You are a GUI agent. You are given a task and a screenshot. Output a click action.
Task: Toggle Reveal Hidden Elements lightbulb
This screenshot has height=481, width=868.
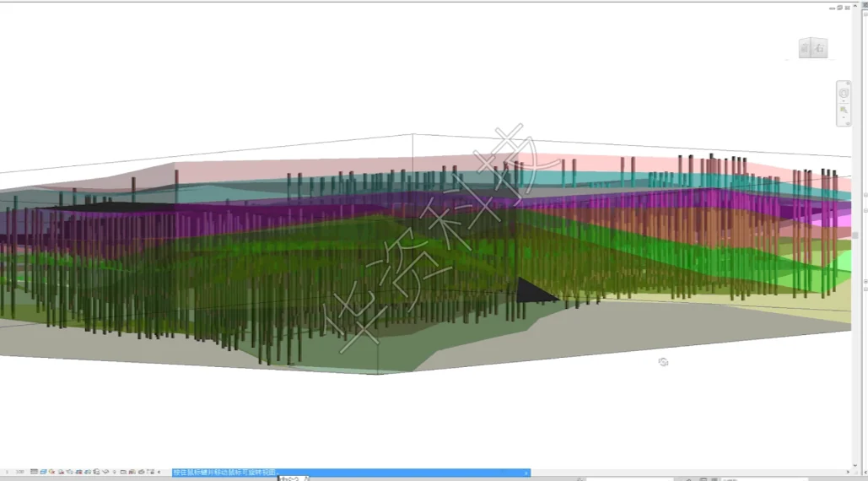click(115, 473)
